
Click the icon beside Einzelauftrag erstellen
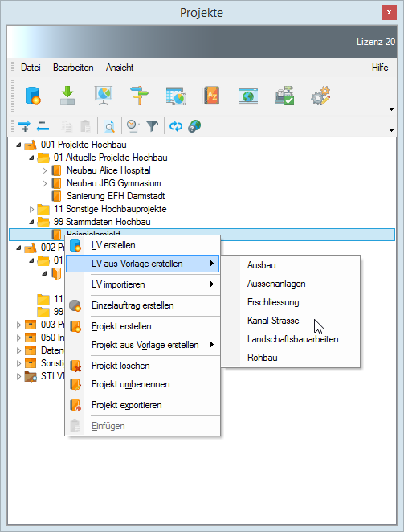pos(75,305)
